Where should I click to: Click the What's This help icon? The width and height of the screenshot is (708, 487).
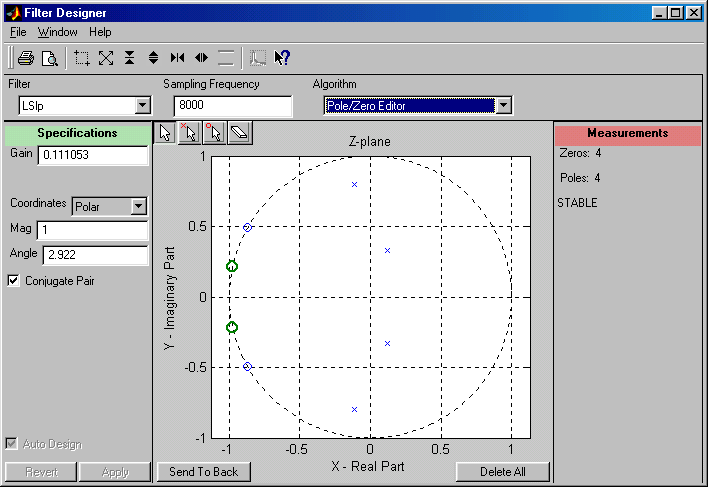(x=282, y=58)
